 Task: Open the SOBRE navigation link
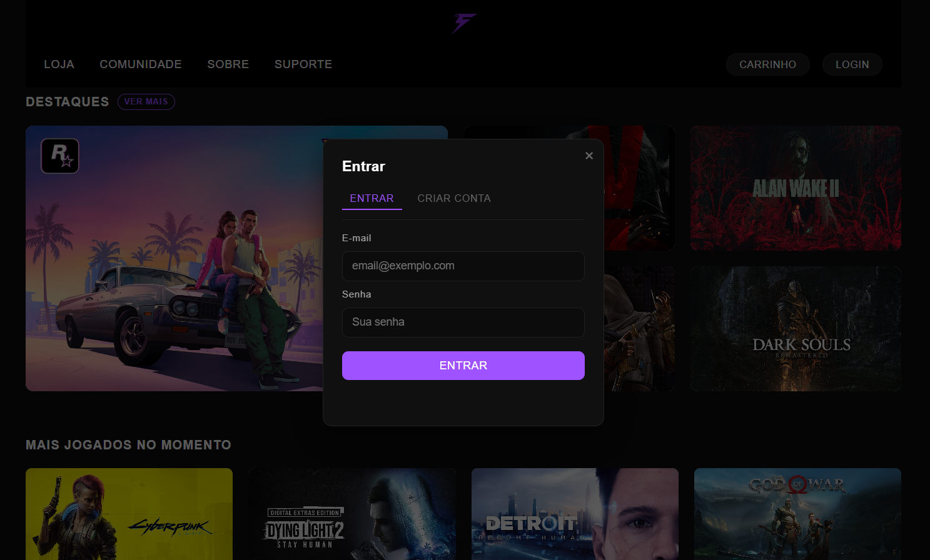click(228, 64)
